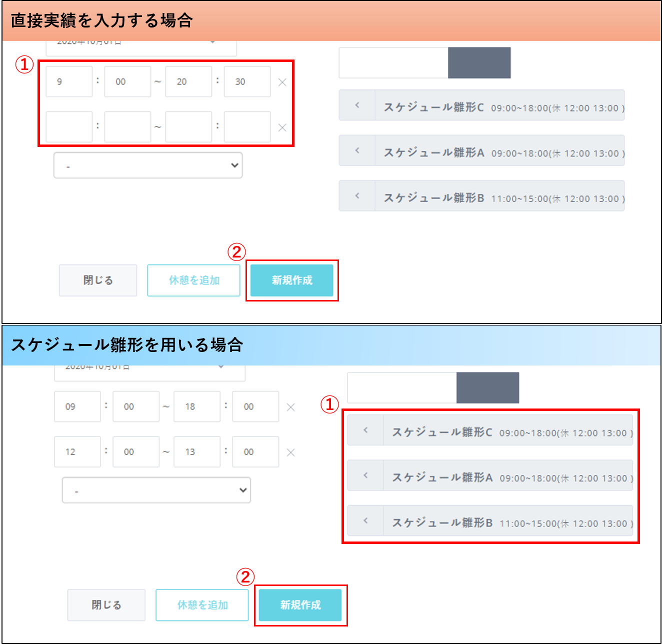Switch to dark gray toggle segment in 直接実績 section
This screenshot has width=662, height=644.
[x=479, y=63]
